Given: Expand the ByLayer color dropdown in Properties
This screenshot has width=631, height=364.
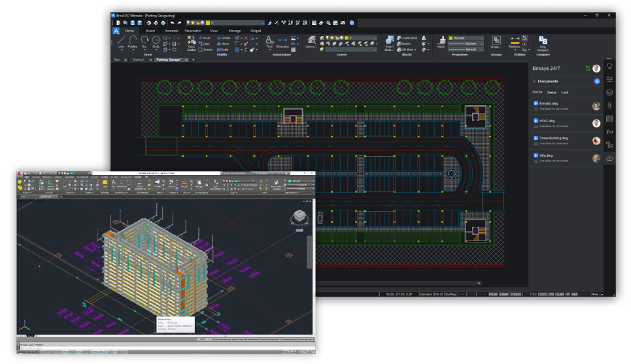Looking at the screenshot, I should click(482, 39).
